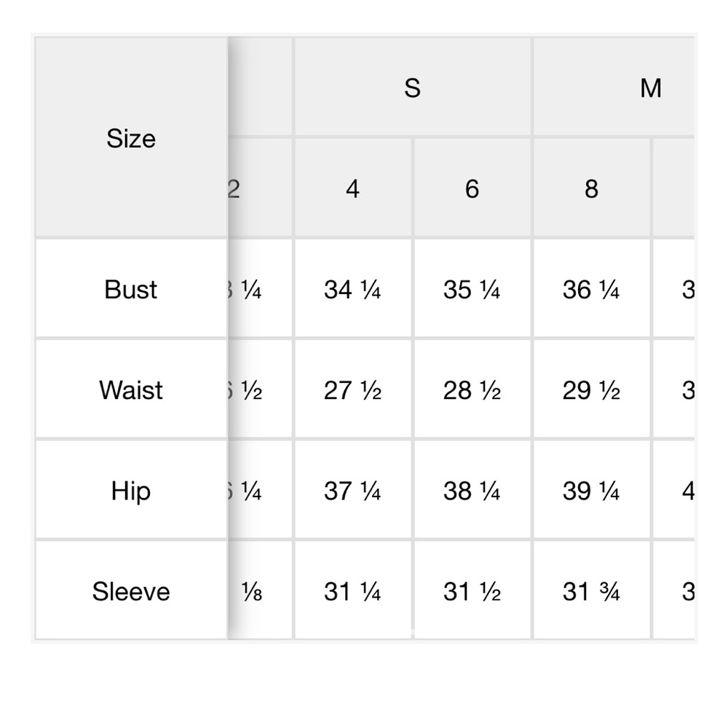This screenshot has height=728, width=728.
Task: Click sleeve value 31 ½
Action: click(x=472, y=592)
